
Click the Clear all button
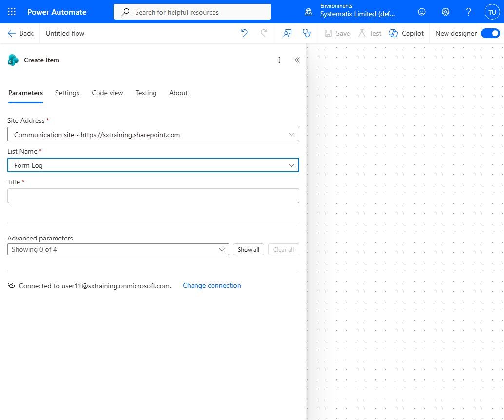click(284, 250)
